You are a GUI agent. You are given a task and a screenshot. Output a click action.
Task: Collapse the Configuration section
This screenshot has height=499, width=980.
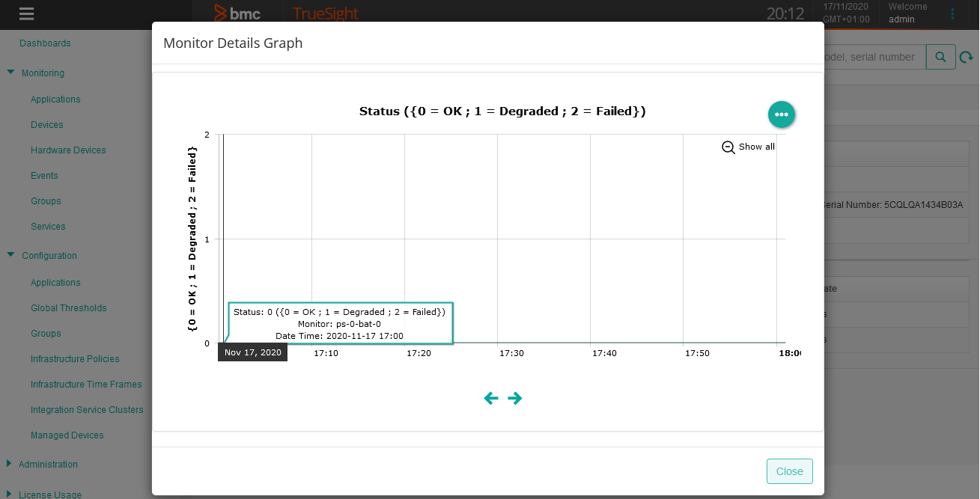10,255
